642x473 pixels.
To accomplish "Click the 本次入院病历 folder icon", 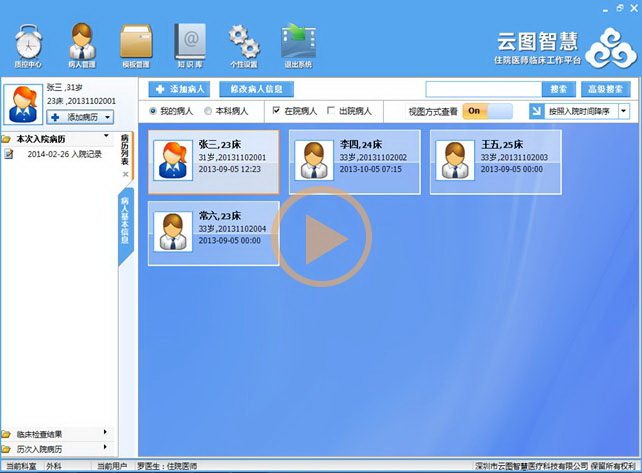I will pos(6,139).
